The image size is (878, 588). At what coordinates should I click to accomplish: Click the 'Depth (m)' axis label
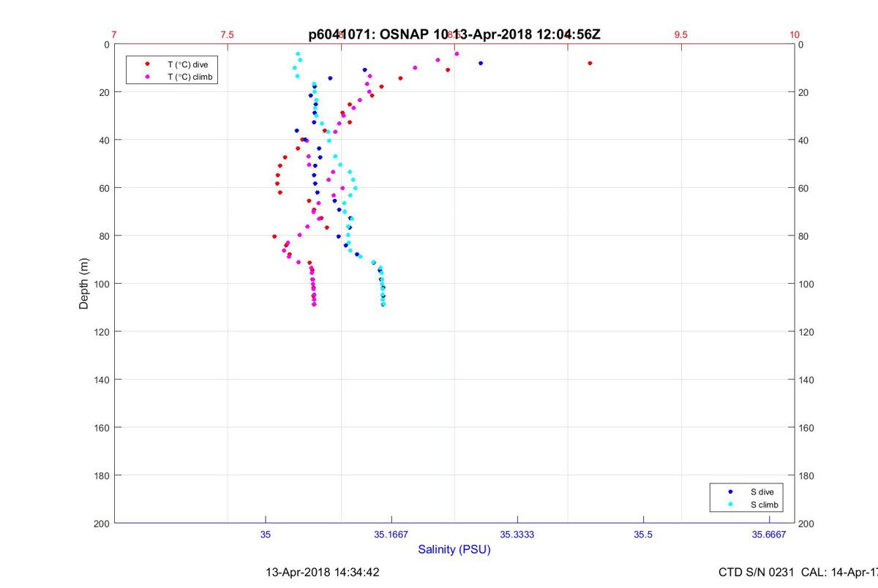point(84,284)
